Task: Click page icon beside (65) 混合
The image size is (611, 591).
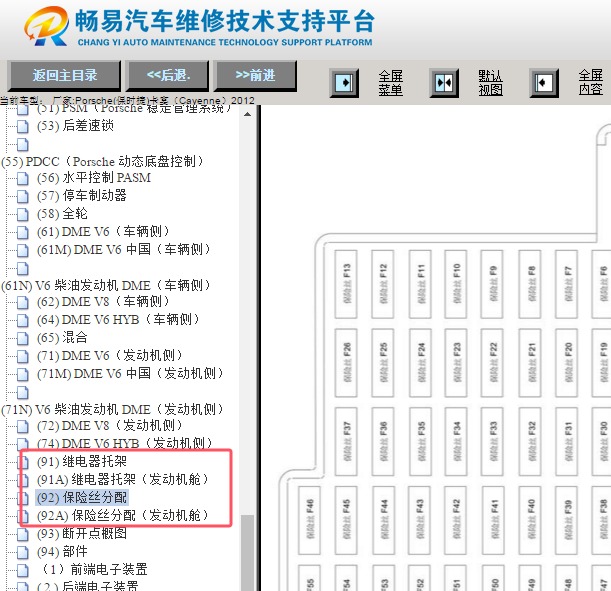Action: click(23, 338)
